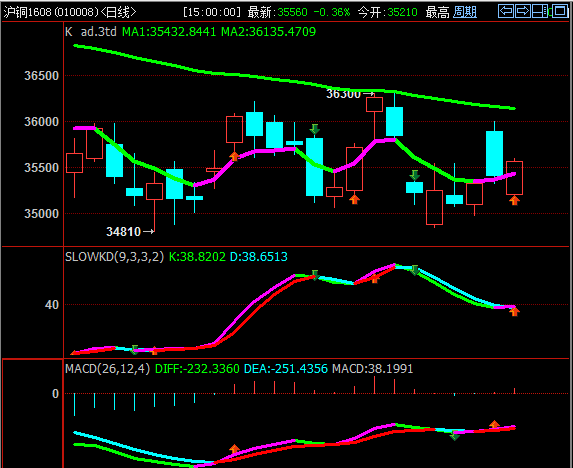Click the MACD(26,12,4) indicator label

(107, 368)
